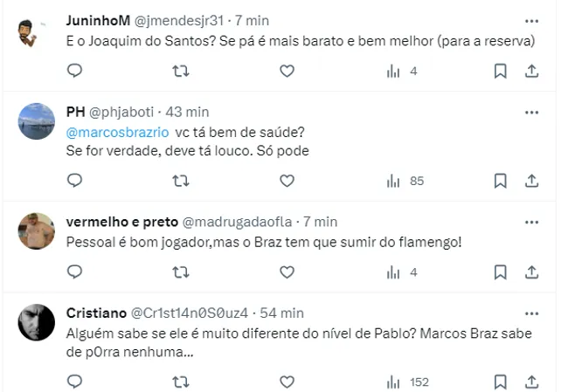Like Cristiano's tweet

[287, 382]
